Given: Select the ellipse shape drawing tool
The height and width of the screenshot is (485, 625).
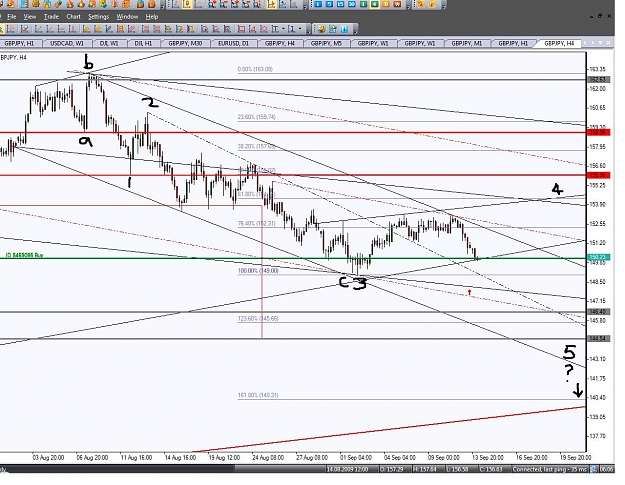Looking at the screenshot, I should pyautogui.click(x=264, y=29).
